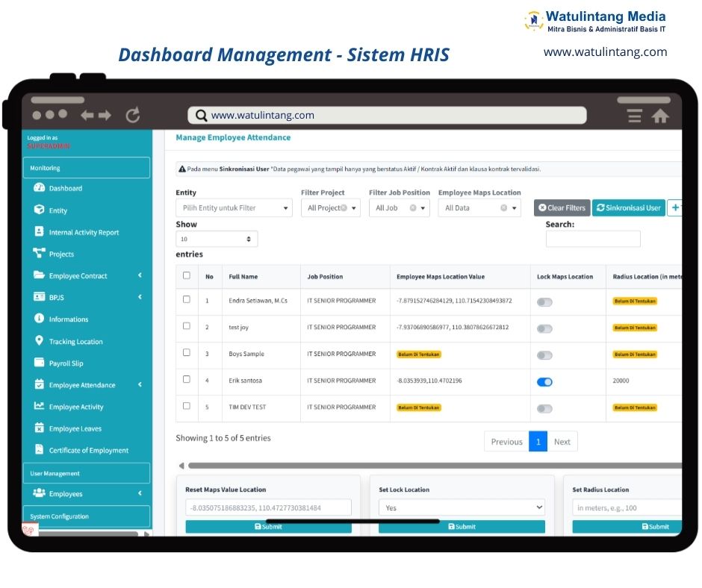Viewport: 702px width, 588px height.
Task: Click the plus add button
Action: [x=675, y=207]
